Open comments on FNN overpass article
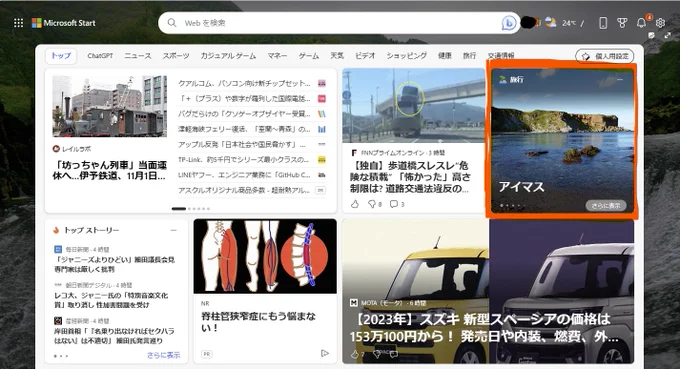 tap(394, 204)
